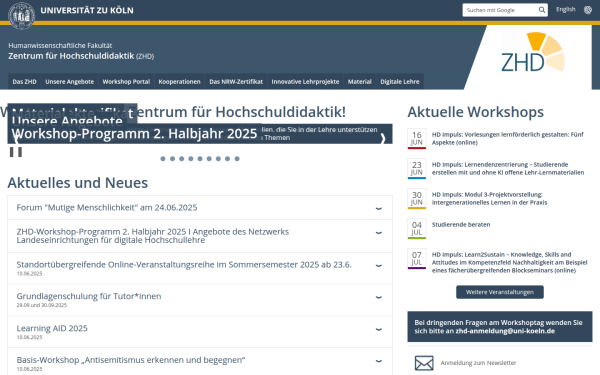Viewport: 600px width, 375px height.
Task: Open workshop Vorlesungen lernförderlich gestalten
Action: click(x=508, y=139)
